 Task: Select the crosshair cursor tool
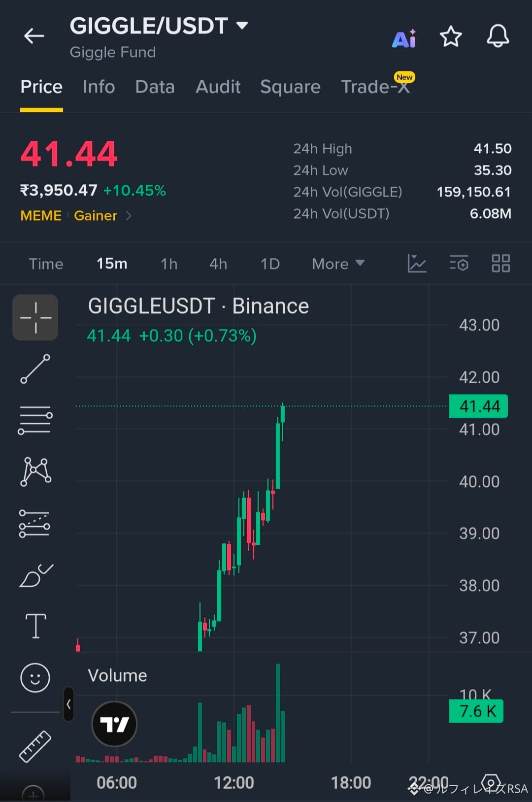(x=35, y=318)
